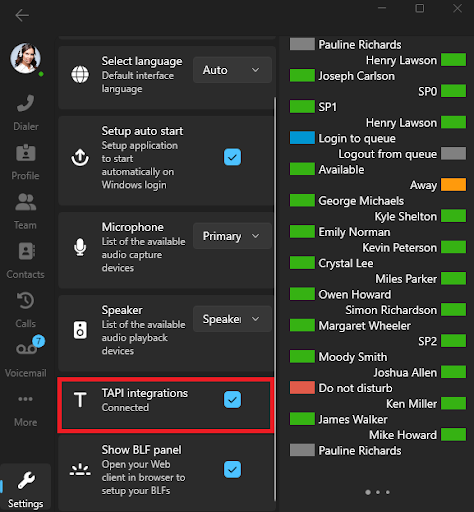Uncheck the Setup auto start checkbox

pos(232,157)
